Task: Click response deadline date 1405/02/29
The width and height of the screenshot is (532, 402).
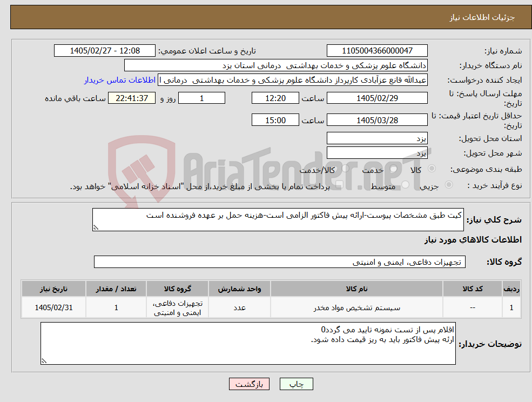Action: pyautogui.click(x=377, y=98)
